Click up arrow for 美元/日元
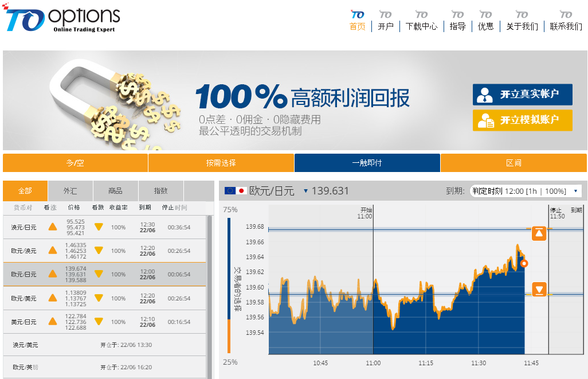Image resolution: width=588 pixels, height=379 pixels. (x=53, y=322)
